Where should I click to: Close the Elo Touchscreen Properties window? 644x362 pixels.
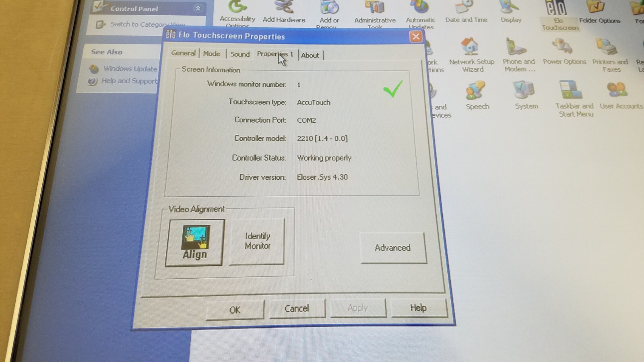pyautogui.click(x=416, y=37)
